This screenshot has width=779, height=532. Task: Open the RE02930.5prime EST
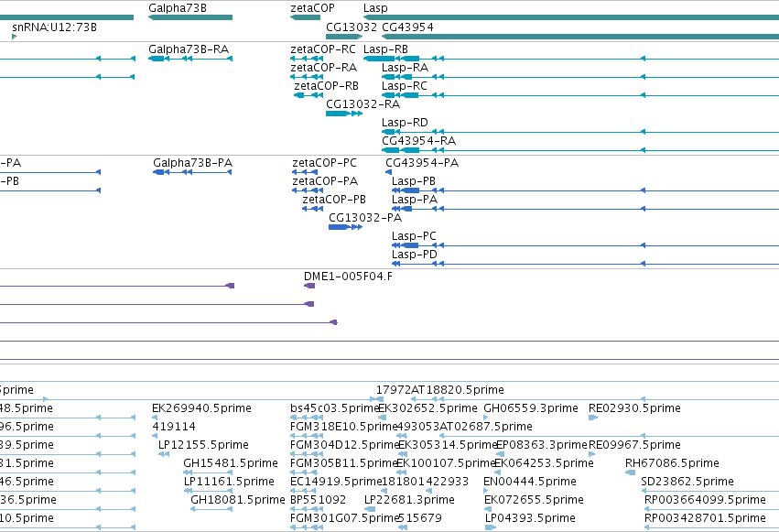click(592, 418)
